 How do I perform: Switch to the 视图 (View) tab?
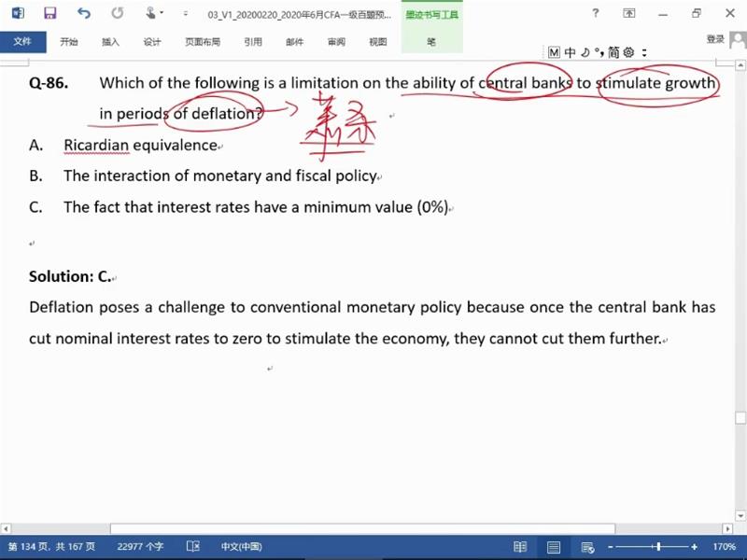378,42
